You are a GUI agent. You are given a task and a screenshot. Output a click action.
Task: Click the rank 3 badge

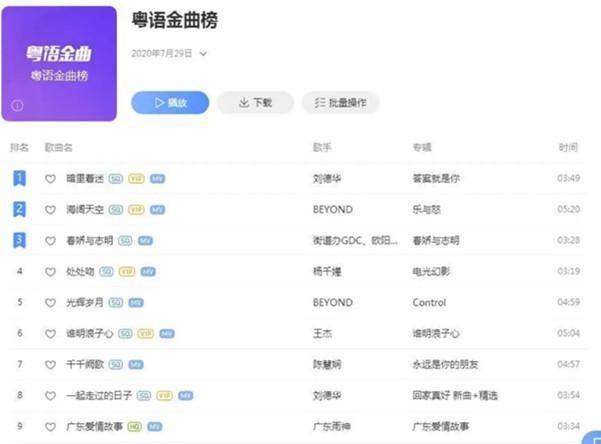click(x=20, y=240)
